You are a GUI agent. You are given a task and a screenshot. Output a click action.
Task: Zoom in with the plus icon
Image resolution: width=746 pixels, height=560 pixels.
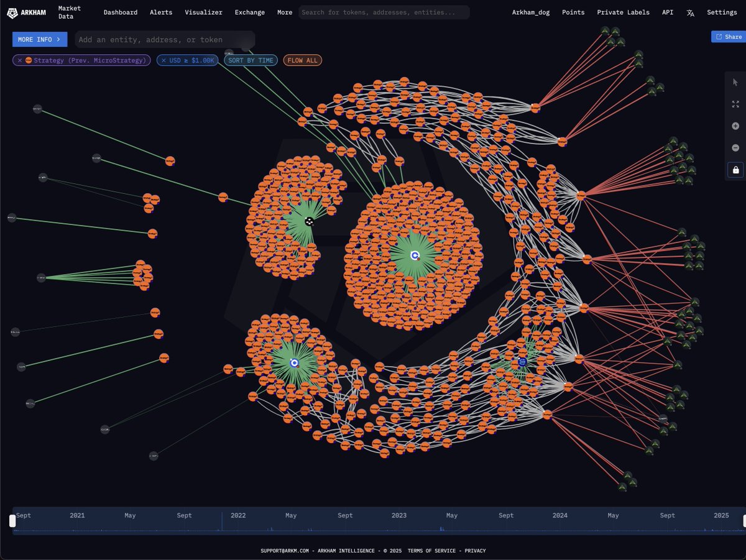[735, 126]
